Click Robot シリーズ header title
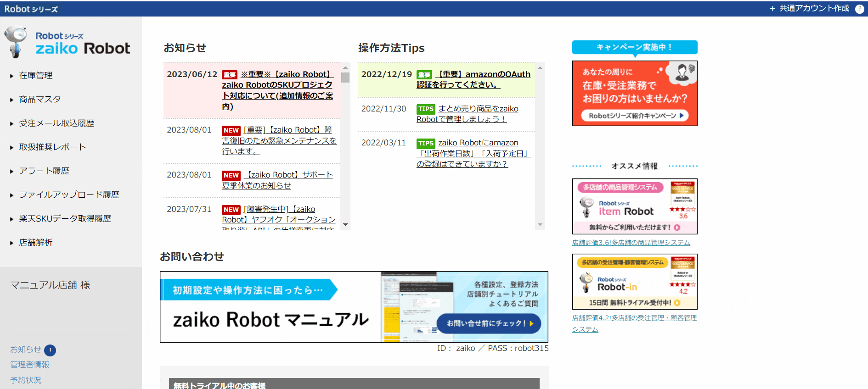The width and height of the screenshot is (868, 389). [x=31, y=9]
